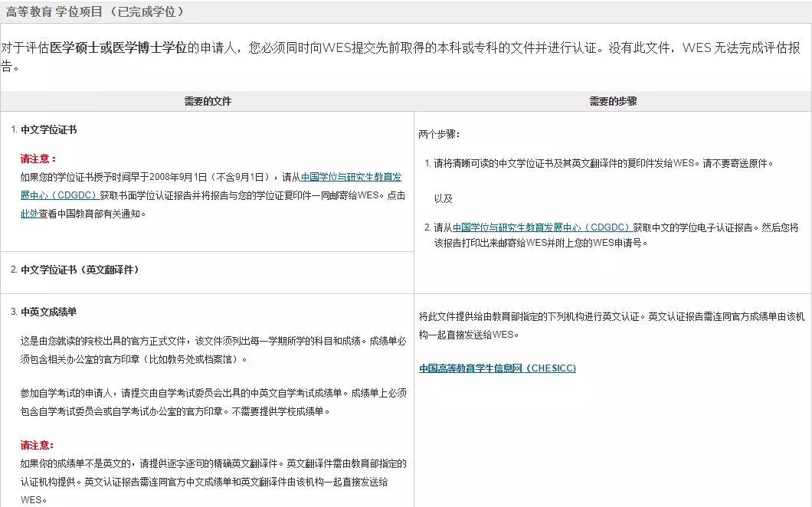Click the 两个步骤 text

[x=439, y=134]
